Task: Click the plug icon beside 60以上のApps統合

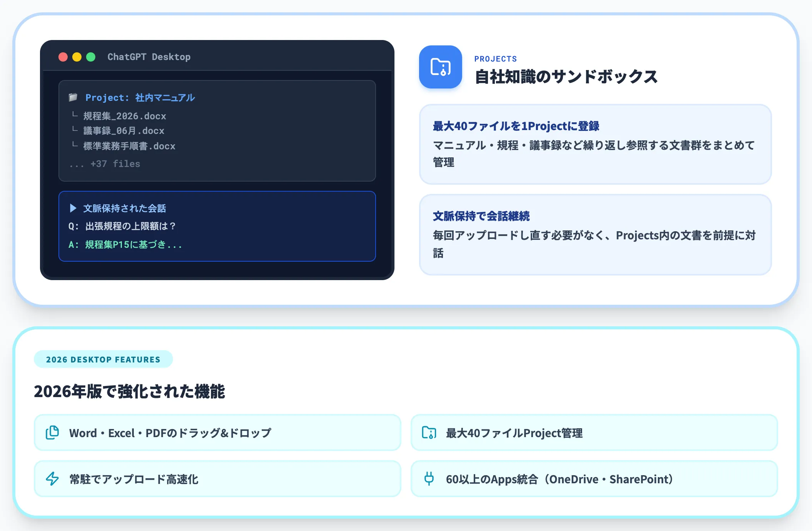Action: pos(429,479)
